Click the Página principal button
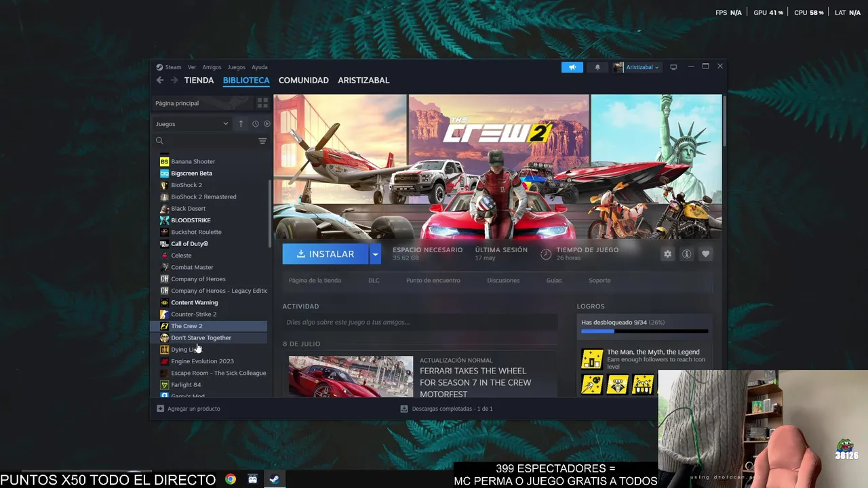868x488 pixels. (202, 103)
